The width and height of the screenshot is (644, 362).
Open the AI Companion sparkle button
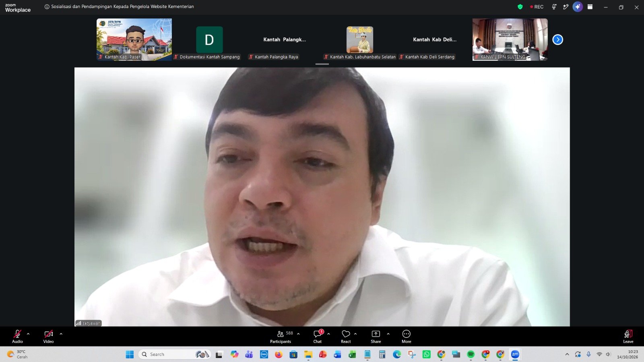click(x=578, y=7)
